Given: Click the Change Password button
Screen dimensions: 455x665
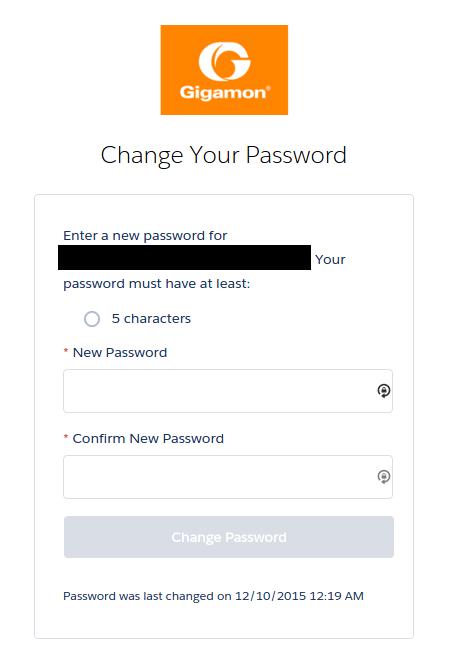Looking at the screenshot, I should tap(229, 537).
